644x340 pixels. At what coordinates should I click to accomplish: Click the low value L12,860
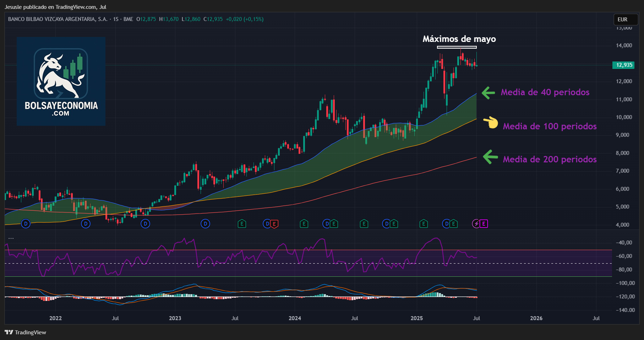point(191,19)
